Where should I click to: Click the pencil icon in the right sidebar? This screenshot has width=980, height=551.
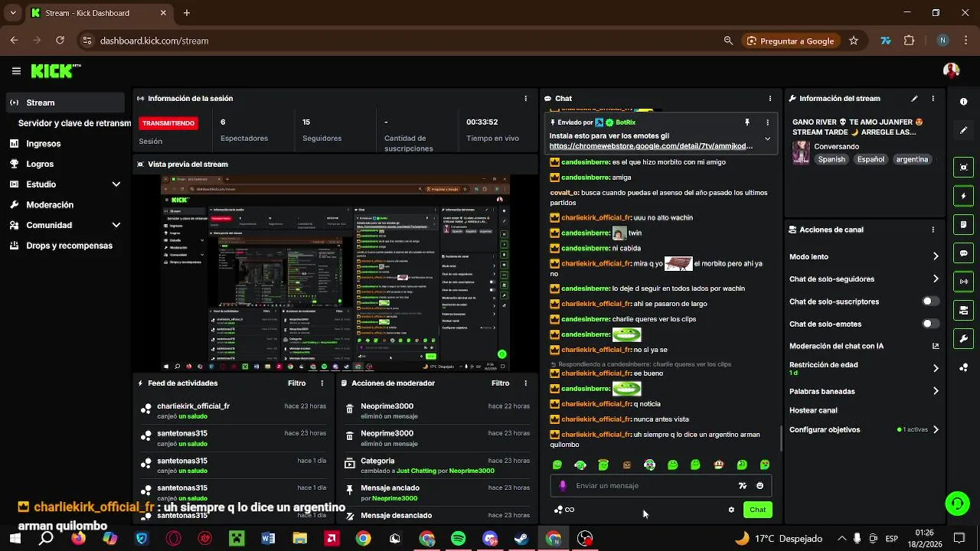tap(963, 130)
